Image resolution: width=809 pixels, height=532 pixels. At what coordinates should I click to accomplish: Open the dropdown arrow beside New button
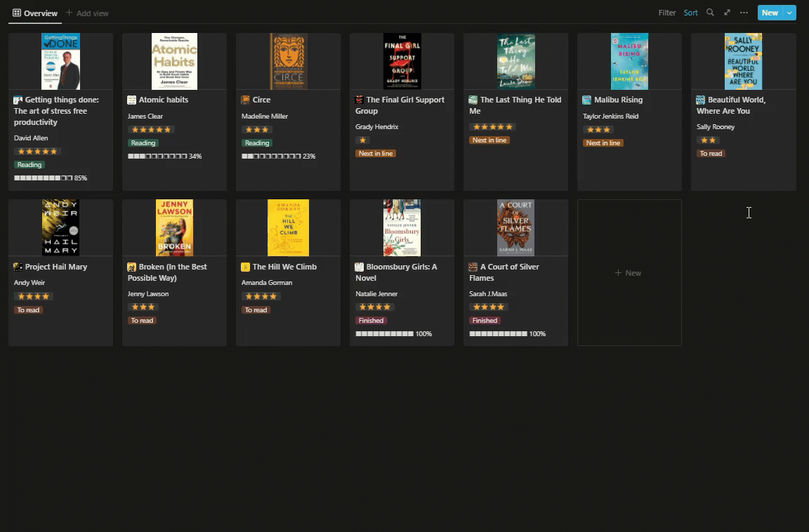point(789,13)
